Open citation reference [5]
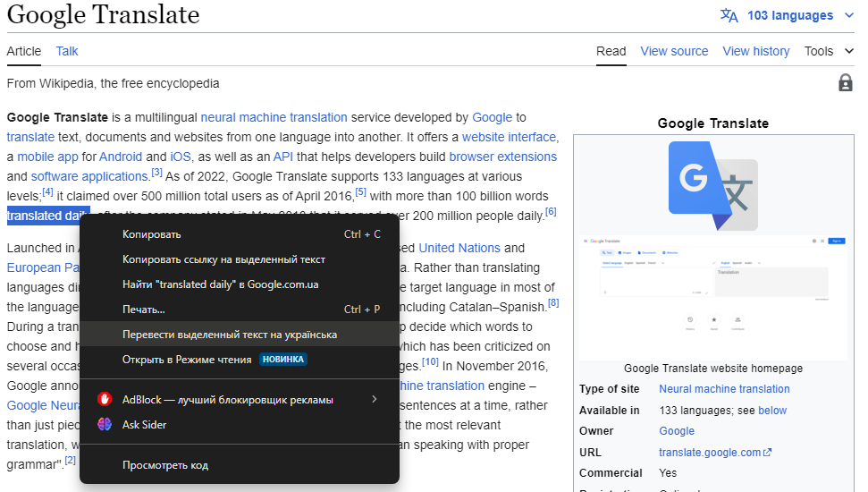868x492 pixels. pos(361,191)
